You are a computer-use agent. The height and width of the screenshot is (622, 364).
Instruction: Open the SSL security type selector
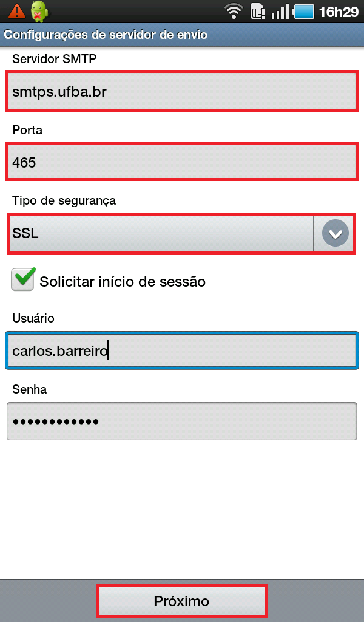point(161,233)
